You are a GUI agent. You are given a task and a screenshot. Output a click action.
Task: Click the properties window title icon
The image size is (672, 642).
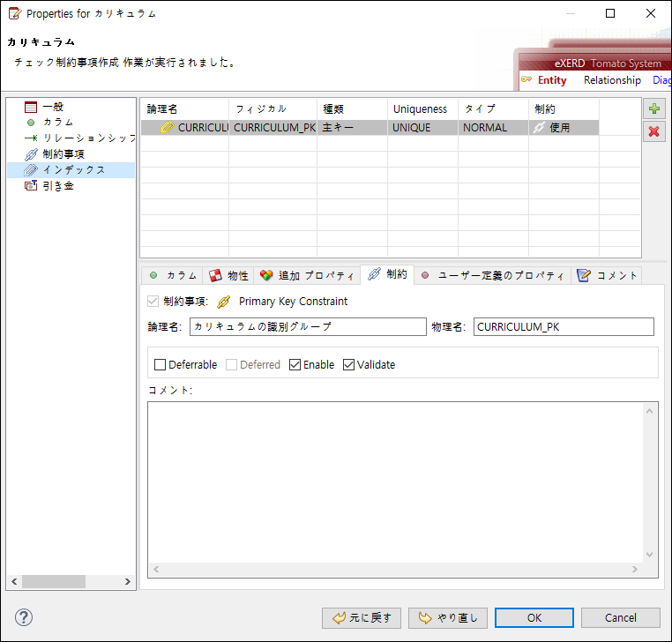(15, 14)
